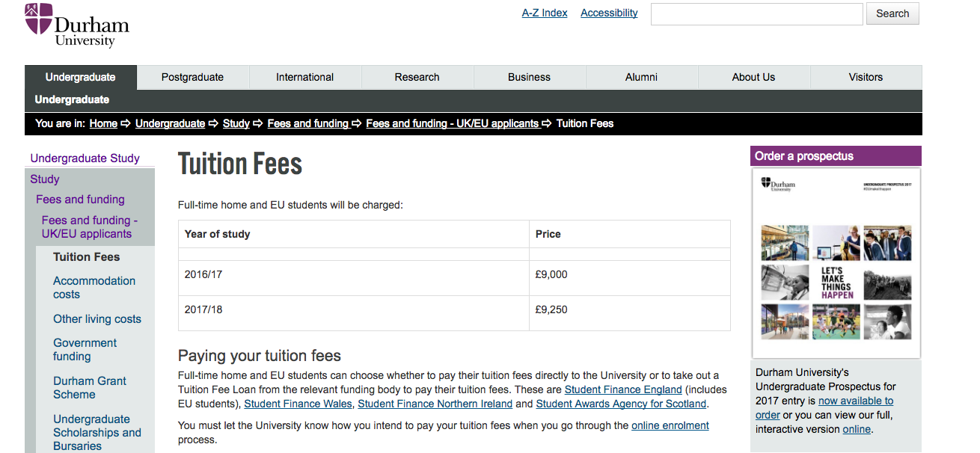Open the International tab
Screen dimensions: 980x453
pyautogui.click(x=305, y=77)
